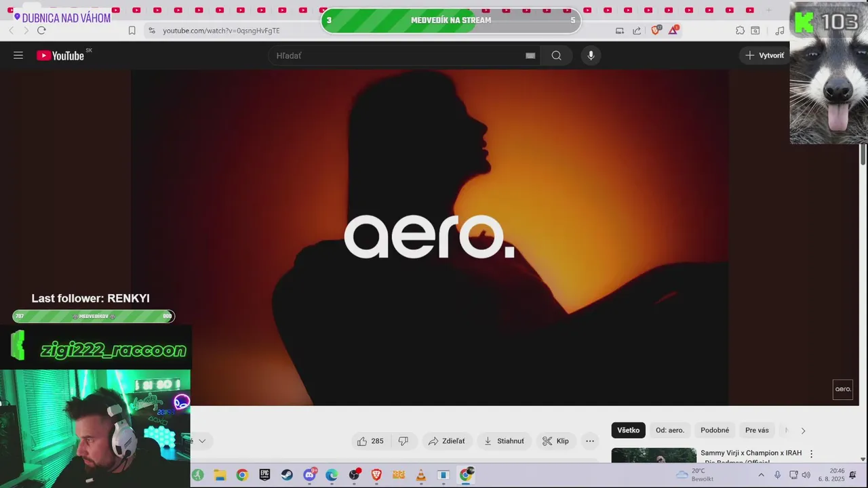Click the Zdieľať share button
The width and height of the screenshot is (868, 488).
pos(446,441)
